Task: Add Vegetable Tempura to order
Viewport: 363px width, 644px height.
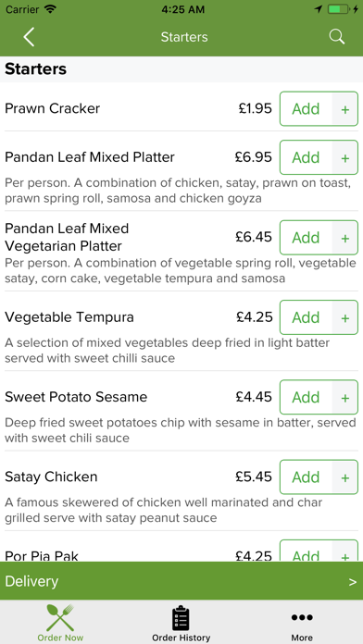Action: tap(306, 317)
